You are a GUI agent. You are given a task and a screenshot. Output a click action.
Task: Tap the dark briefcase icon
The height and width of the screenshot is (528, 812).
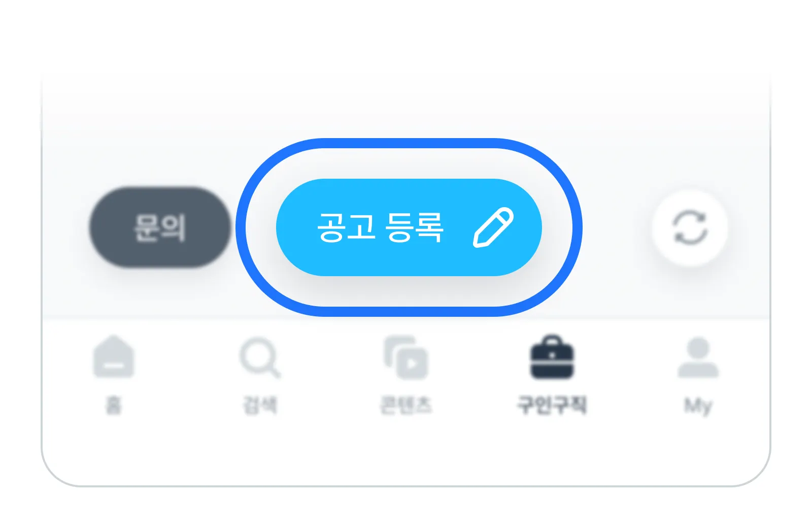click(x=552, y=357)
